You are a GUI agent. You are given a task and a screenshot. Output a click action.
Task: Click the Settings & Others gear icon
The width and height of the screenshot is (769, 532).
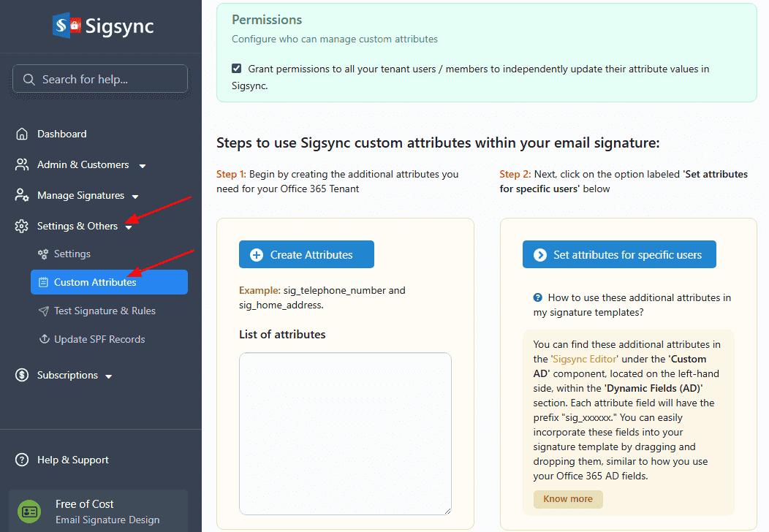[22, 227]
